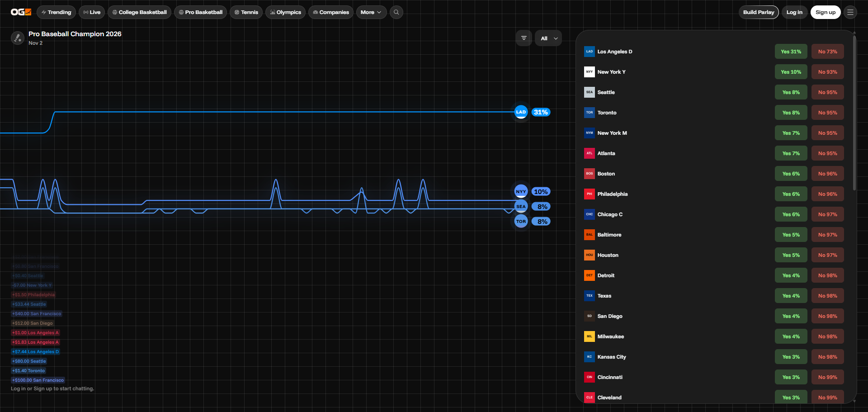The width and height of the screenshot is (868, 412).
Task: Open the Olympics tab
Action: tap(285, 12)
